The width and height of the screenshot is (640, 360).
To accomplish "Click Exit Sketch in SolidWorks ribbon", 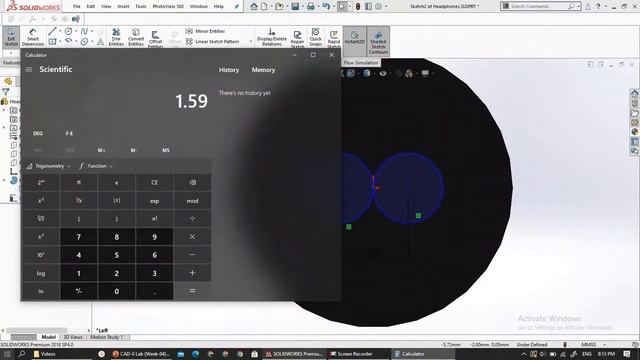I will (x=11, y=37).
